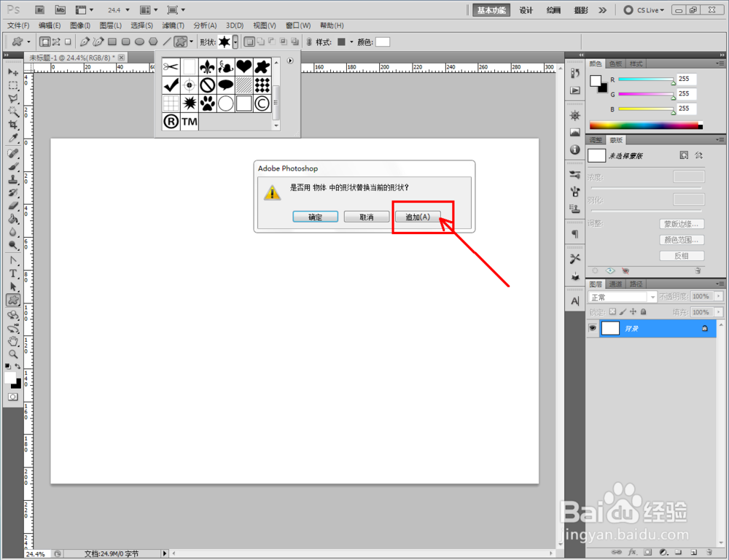Toggle visibility of the 背景 layer
This screenshot has height=560, width=729.
click(x=592, y=328)
